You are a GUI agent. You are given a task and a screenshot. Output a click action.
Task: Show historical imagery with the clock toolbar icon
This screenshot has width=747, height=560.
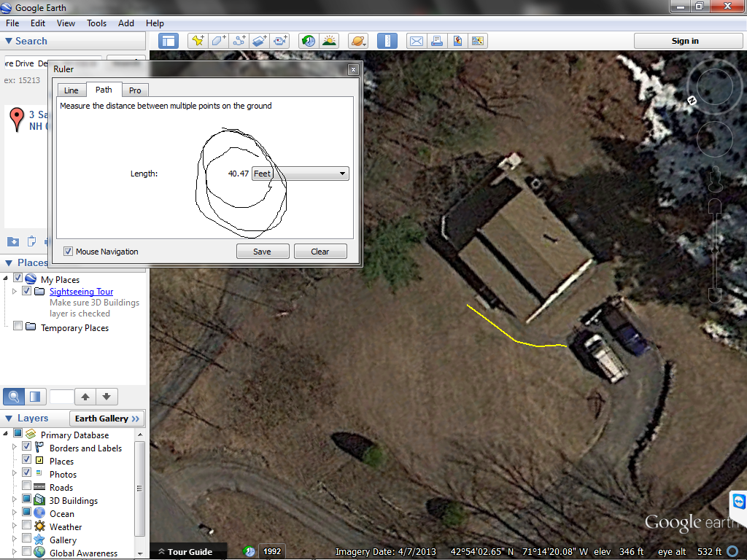[x=309, y=41]
